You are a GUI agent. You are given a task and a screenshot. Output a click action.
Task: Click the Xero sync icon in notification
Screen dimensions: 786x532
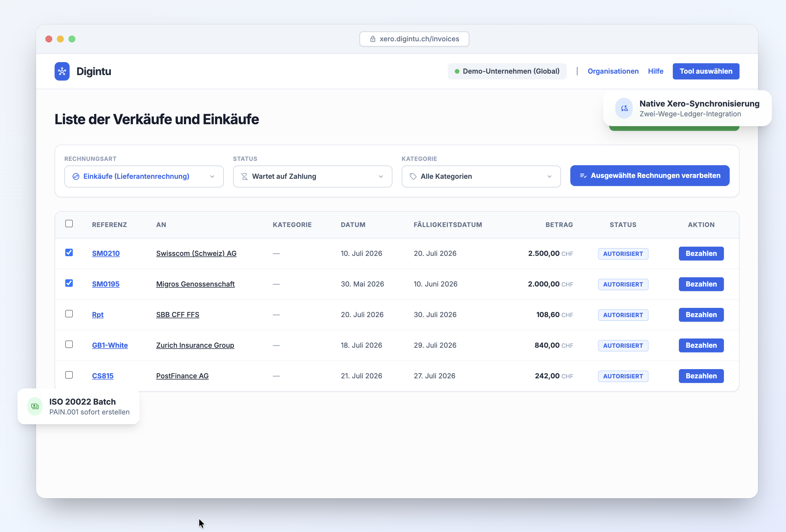(624, 108)
